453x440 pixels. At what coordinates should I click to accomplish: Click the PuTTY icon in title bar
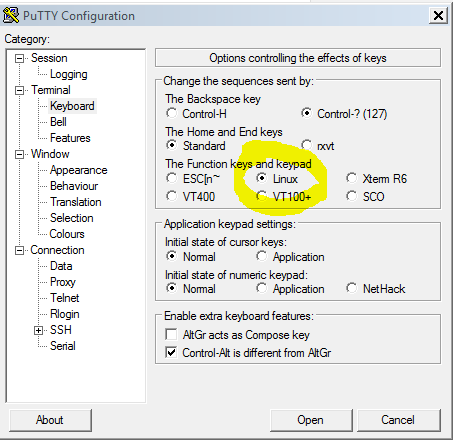(x=11, y=15)
